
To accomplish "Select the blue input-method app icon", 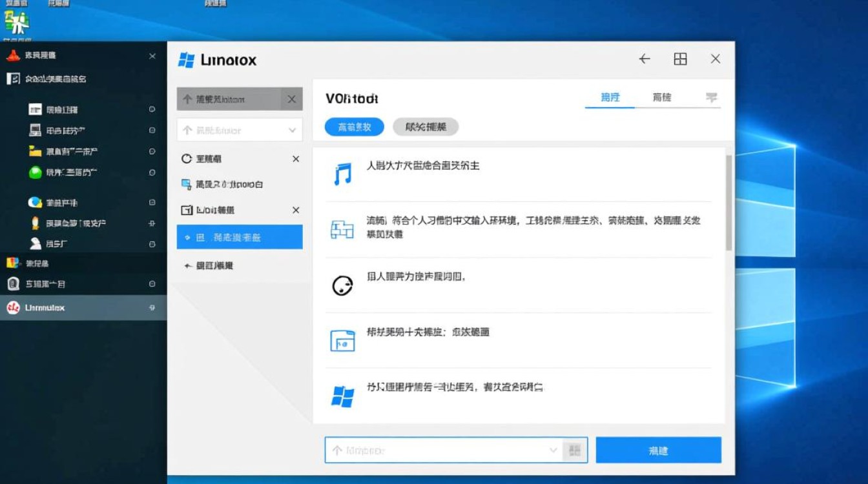I will (342, 228).
